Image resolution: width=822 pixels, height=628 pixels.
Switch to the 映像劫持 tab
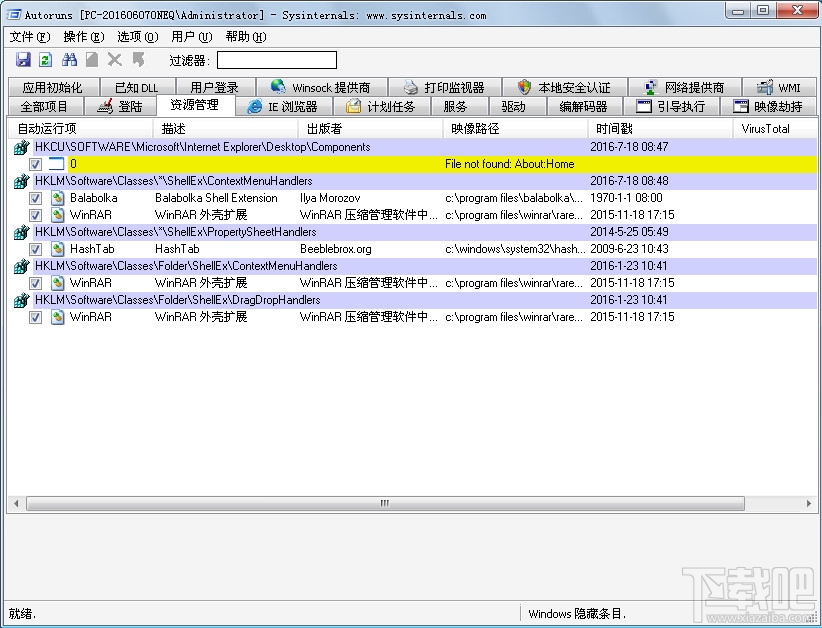click(x=769, y=106)
